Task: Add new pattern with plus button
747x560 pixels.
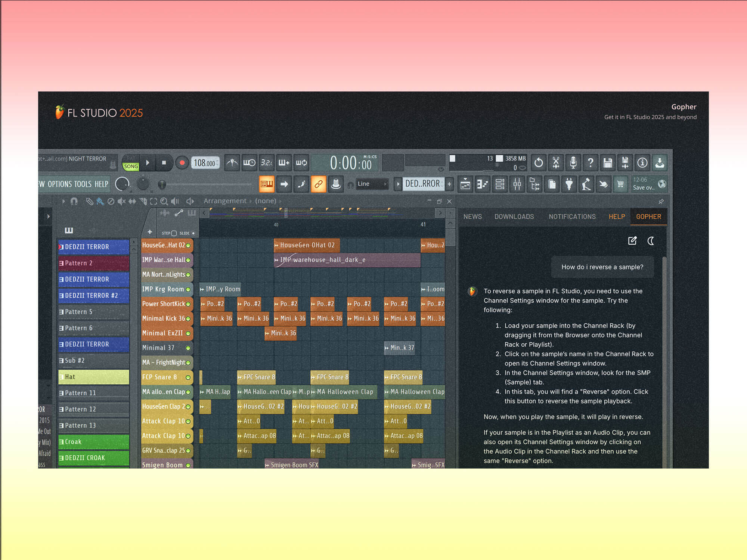Action: coord(449,184)
